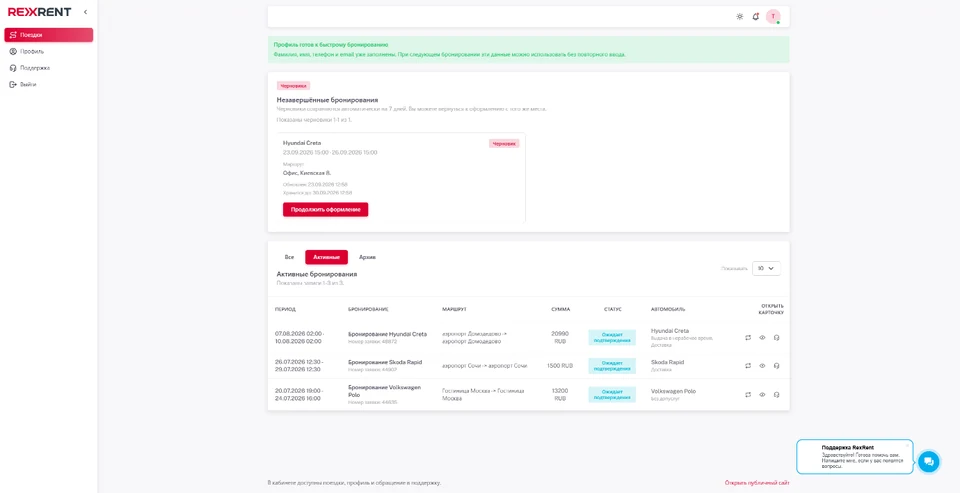The width and height of the screenshot is (960, 493).
Task: Follow the Открыть публичный сайт link
Action: click(757, 483)
